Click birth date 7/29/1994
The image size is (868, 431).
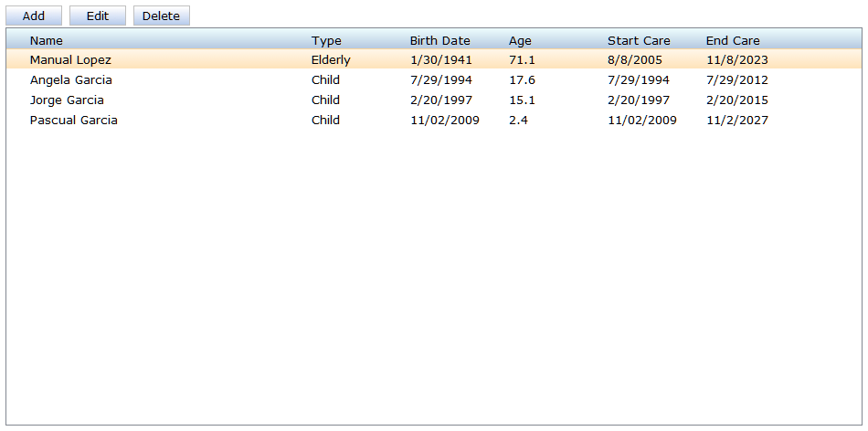click(441, 80)
